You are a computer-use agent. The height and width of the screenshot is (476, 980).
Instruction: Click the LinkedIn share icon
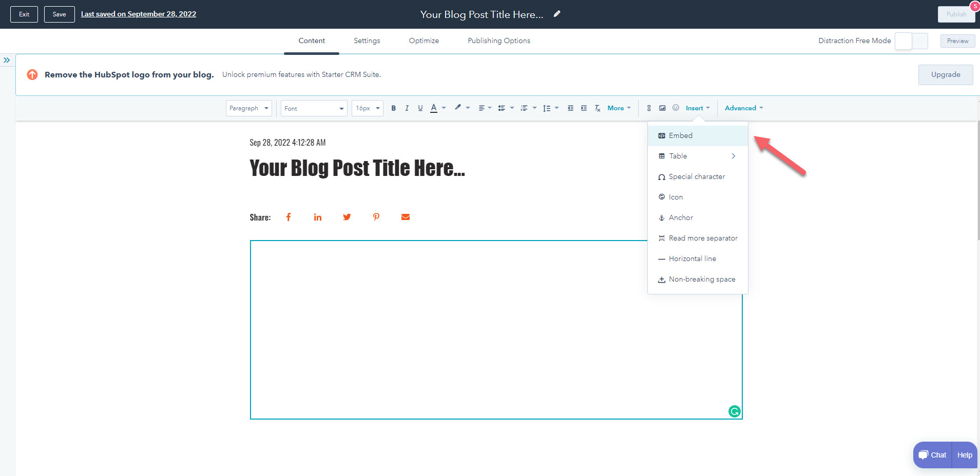(x=318, y=217)
